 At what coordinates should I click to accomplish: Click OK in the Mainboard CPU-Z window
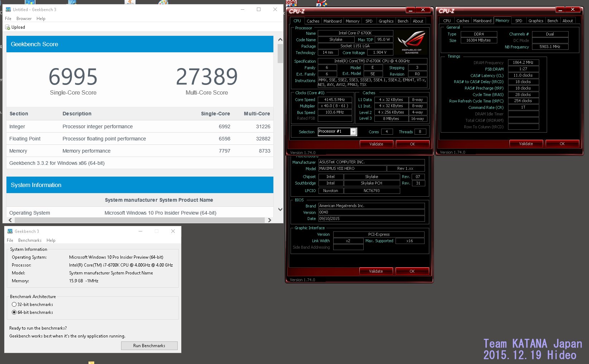click(412, 271)
